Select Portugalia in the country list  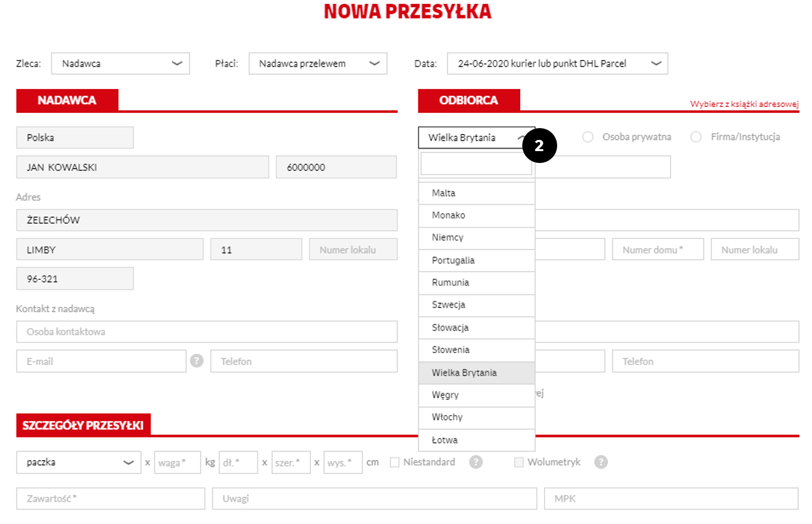(477, 261)
